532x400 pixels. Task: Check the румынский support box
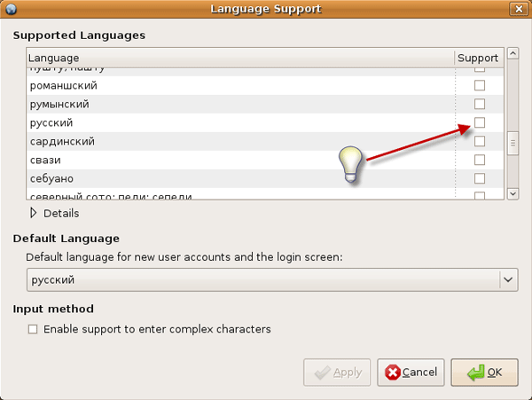tap(480, 104)
